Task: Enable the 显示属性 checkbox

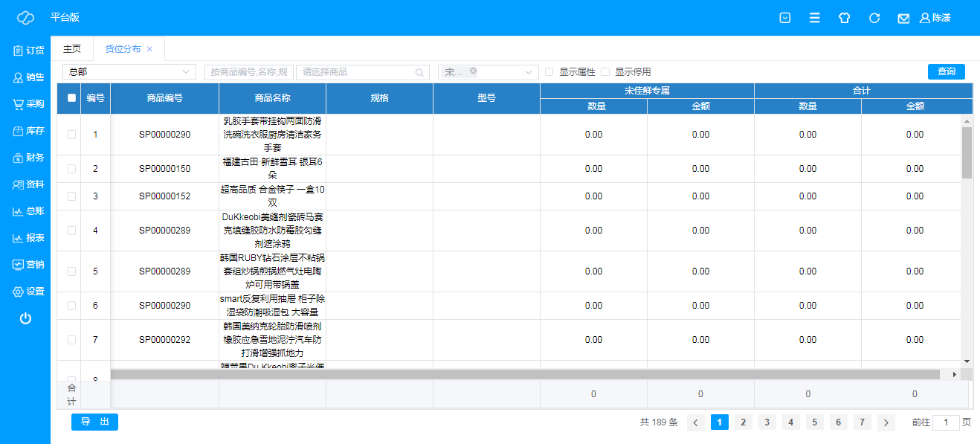Action: pyautogui.click(x=549, y=72)
